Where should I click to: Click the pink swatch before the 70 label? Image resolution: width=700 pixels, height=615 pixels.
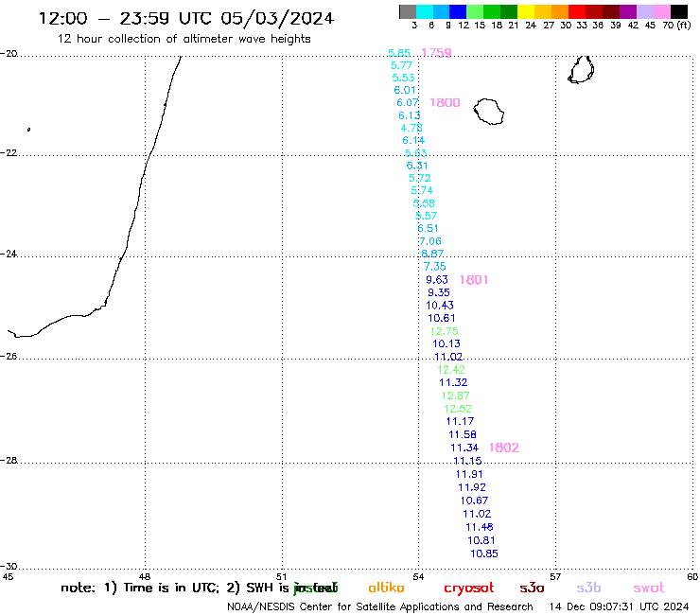661,11
